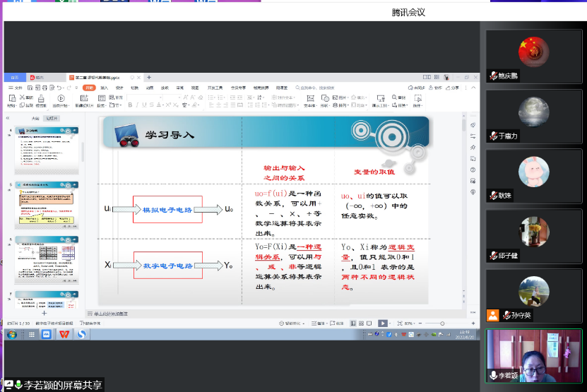Click the WPS Office icon in the taskbar
The height and width of the screenshot is (392, 587).
tap(64, 334)
